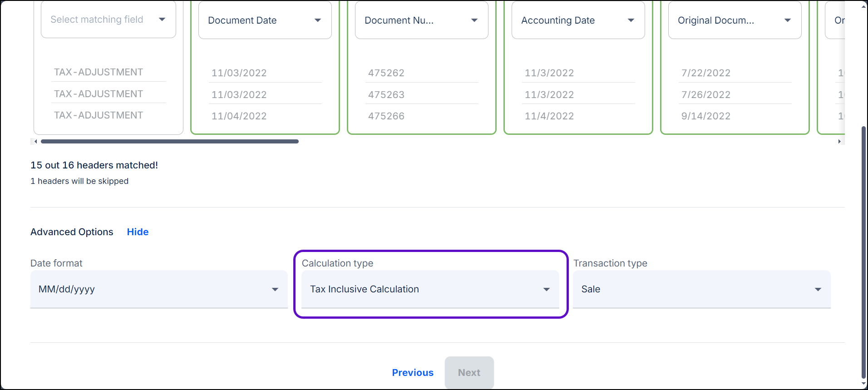
Task: Hide the Advanced Options section
Action: point(138,232)
